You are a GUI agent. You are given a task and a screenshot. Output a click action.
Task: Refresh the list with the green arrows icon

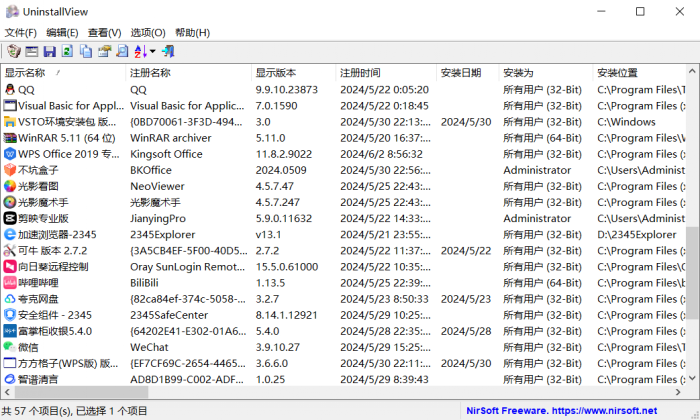67,51
